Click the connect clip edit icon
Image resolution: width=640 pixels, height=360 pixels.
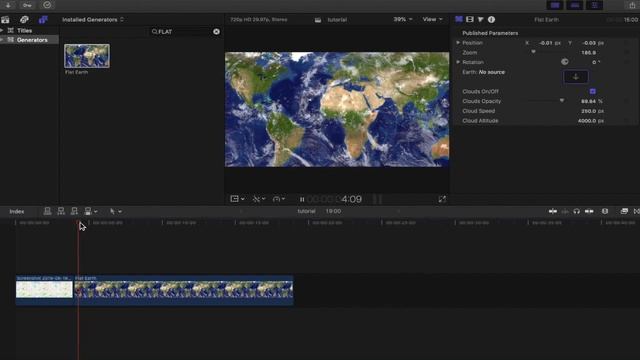(x=47, y=211)
